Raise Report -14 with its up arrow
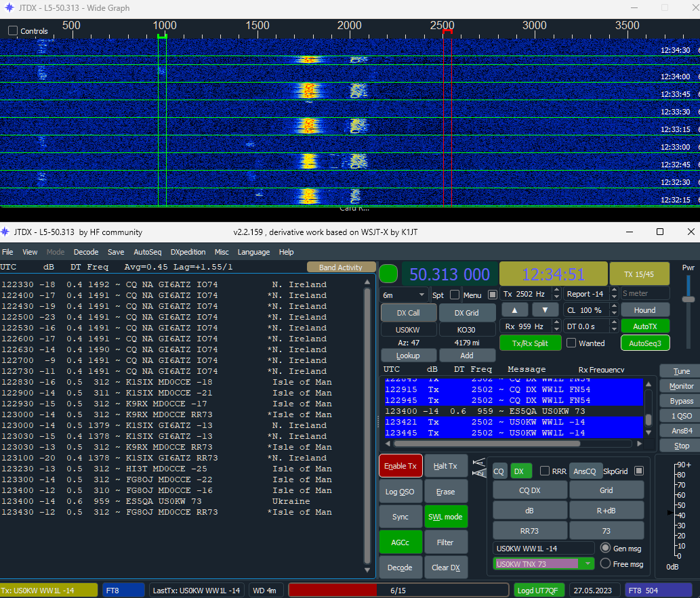Screen dimensions: 700x598 (615, 291)
